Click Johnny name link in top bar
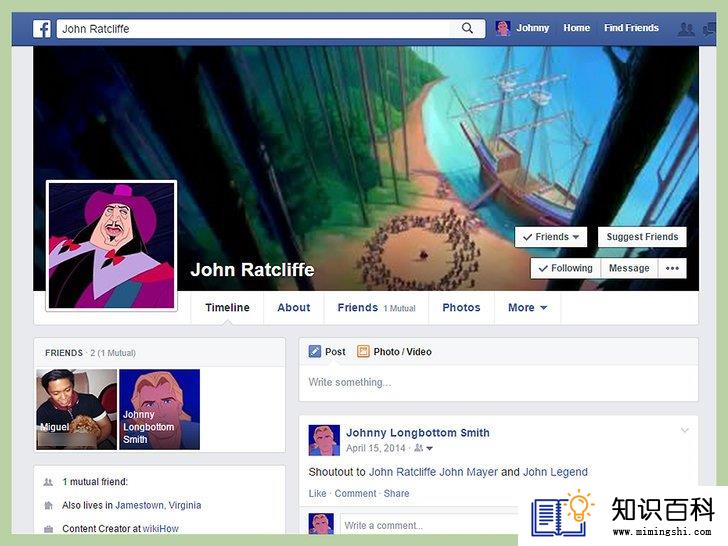The image size is (728, 546). 533,28
